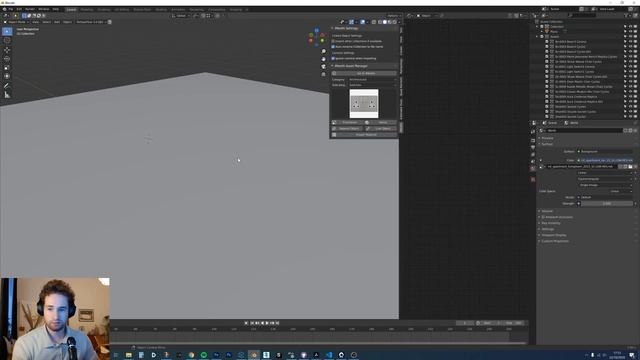The image size is (640, 360).
Task: Toggle ignore camera when importing checkbox
Action: 333,58
